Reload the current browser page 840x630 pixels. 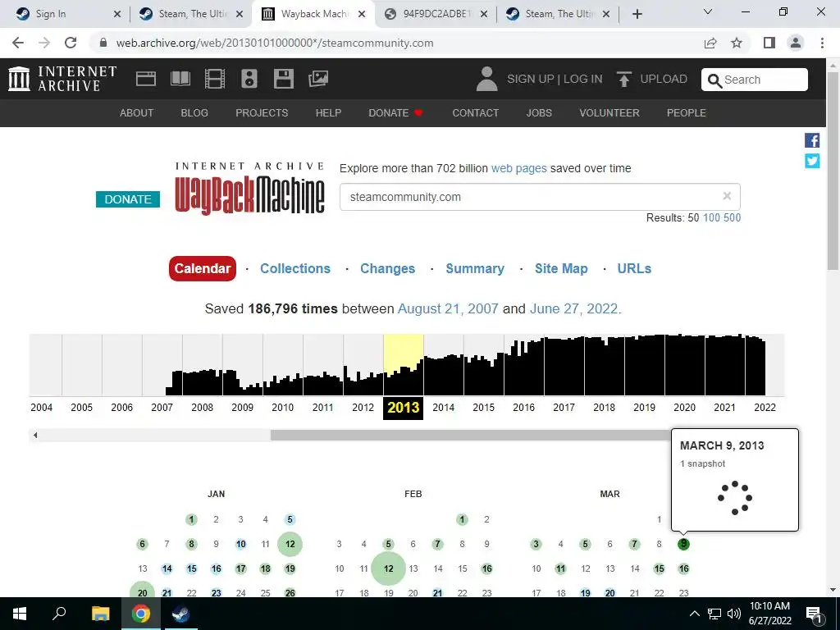71,43
